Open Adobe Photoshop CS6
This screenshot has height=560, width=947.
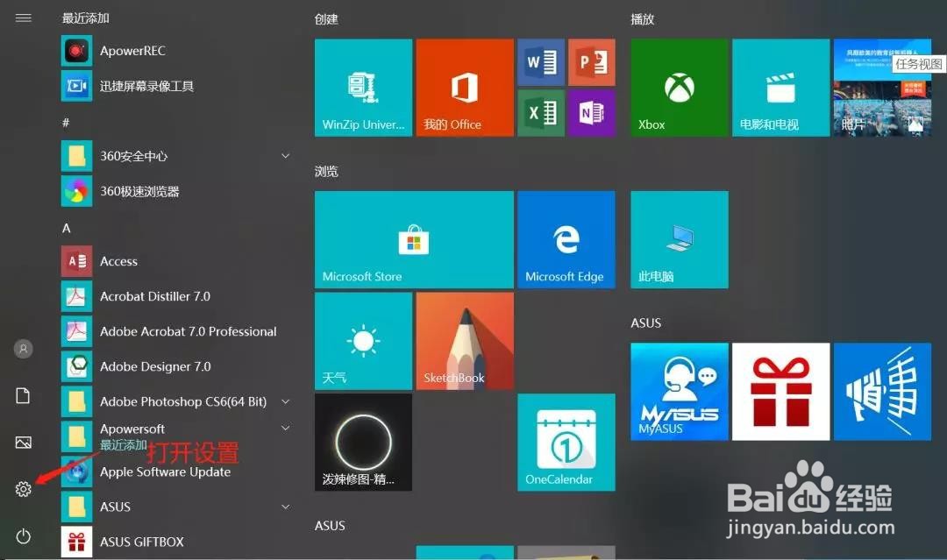click(182, 401)
